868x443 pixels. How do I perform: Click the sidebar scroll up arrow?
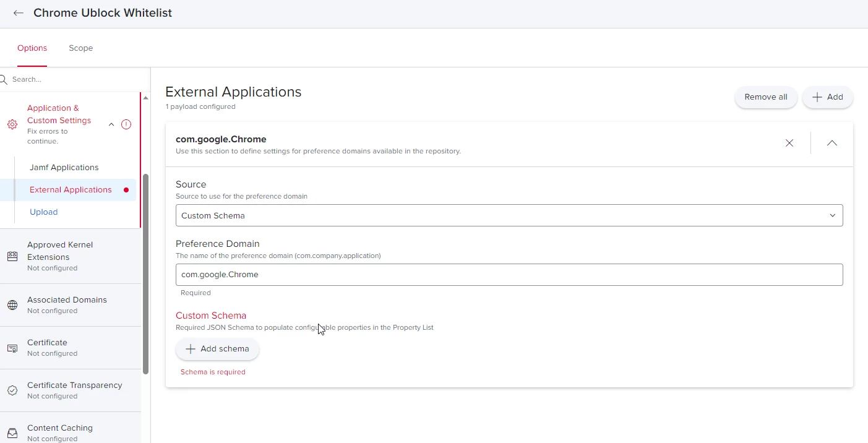tap(145, 98)
